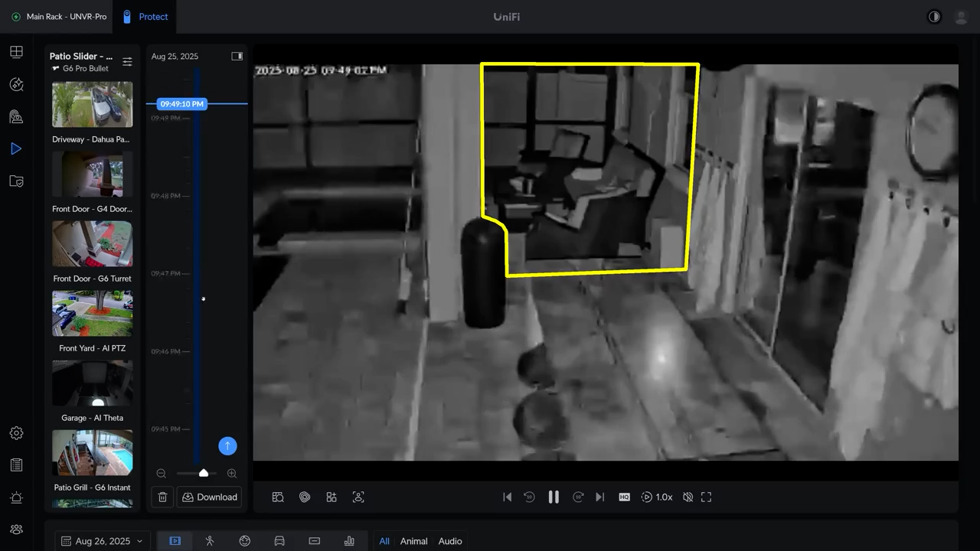The image size is (980, 551).
Task: Toggle the dark/light theme icon in header
Action: coord(934,17)
